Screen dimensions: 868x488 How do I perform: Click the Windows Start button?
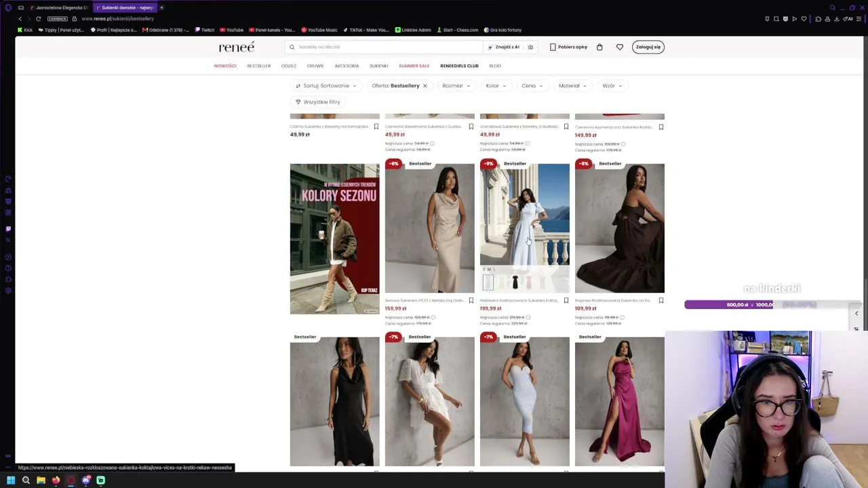(10, 481)
